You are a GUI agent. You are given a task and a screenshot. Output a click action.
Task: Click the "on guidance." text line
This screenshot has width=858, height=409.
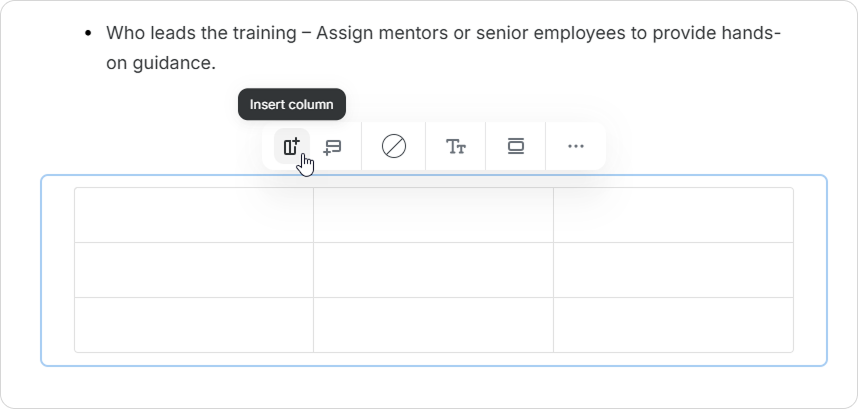click(x=160, y=63)
